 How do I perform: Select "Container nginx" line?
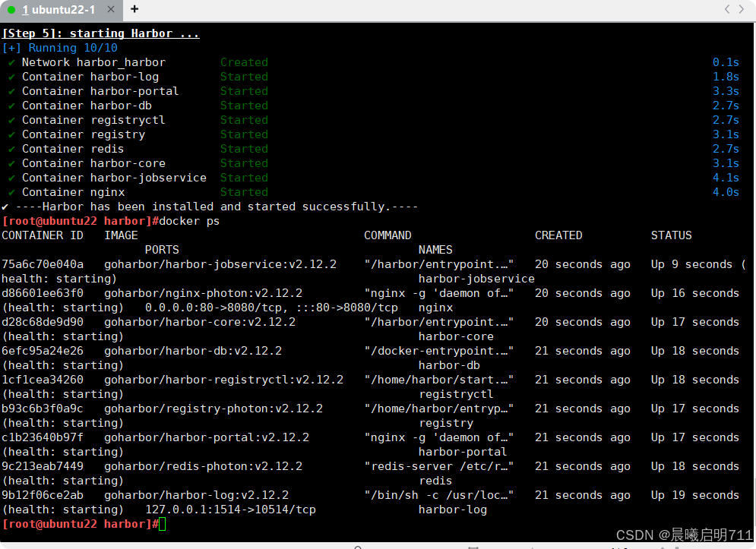click(73, 192)
